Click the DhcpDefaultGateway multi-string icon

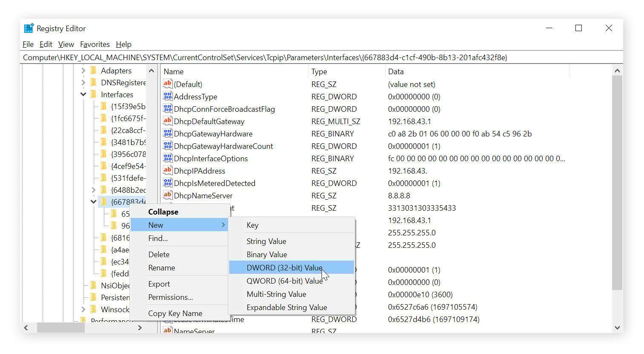(x=168, y=121)
